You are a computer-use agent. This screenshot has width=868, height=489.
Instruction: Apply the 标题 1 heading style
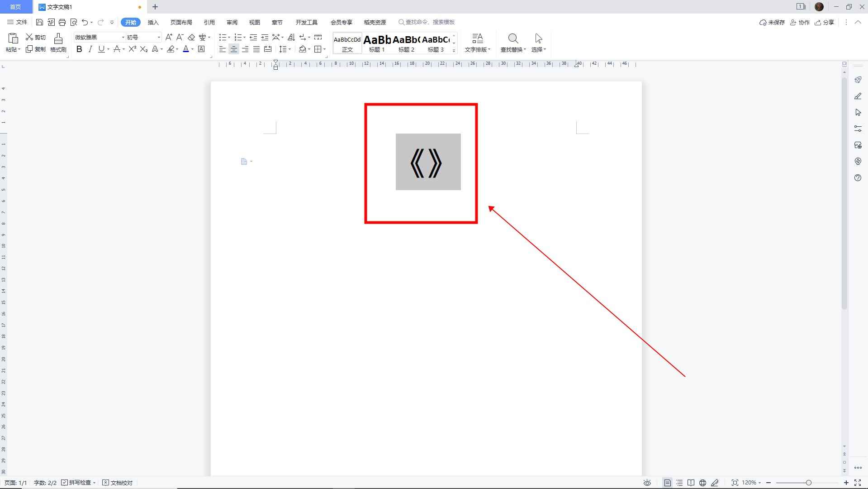pyautogui.click(x=377, y=43)
